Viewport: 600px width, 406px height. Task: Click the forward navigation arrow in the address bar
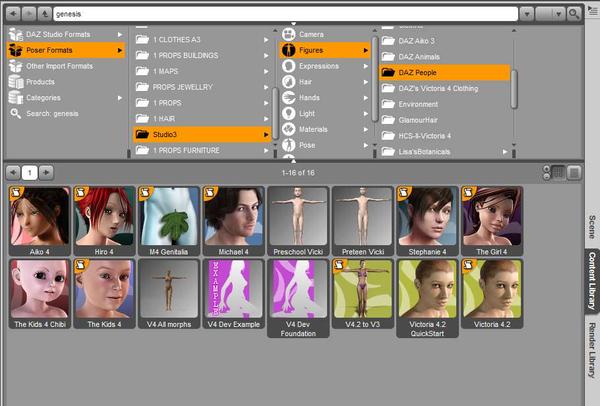point(29,14)
